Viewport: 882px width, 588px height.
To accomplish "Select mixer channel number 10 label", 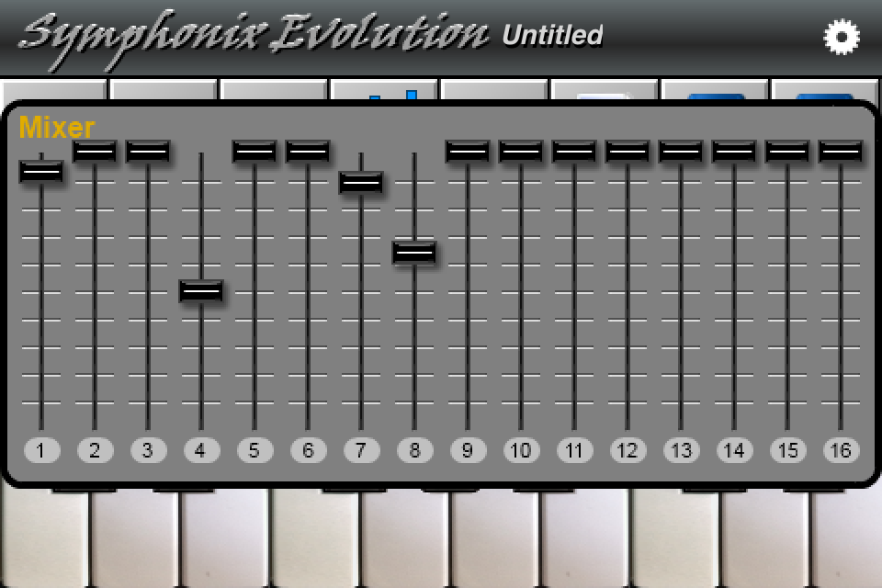I will (522, 450).
